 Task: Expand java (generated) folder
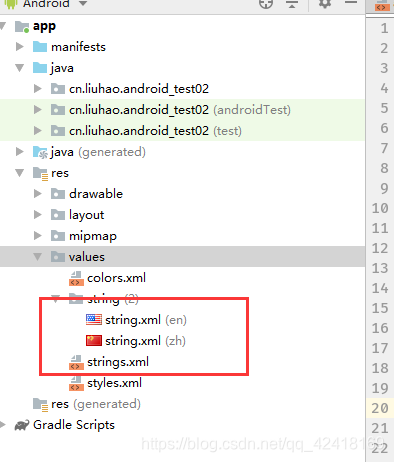click(x=20, y=152)
